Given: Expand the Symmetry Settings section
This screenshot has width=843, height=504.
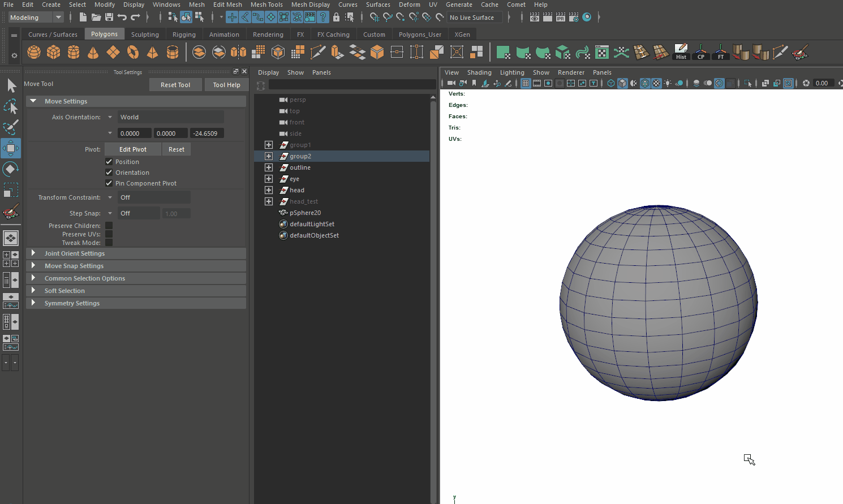Looking at the screenshot, I should (x=33, y=303).
